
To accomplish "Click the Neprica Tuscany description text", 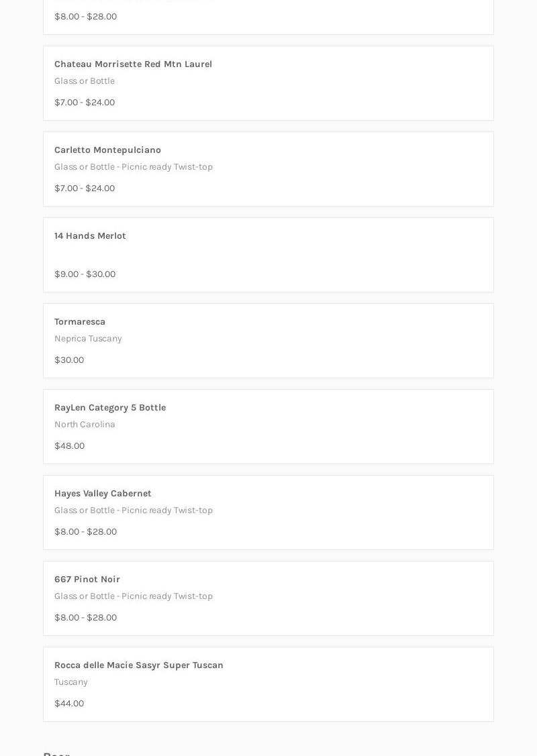I will 88,339.
